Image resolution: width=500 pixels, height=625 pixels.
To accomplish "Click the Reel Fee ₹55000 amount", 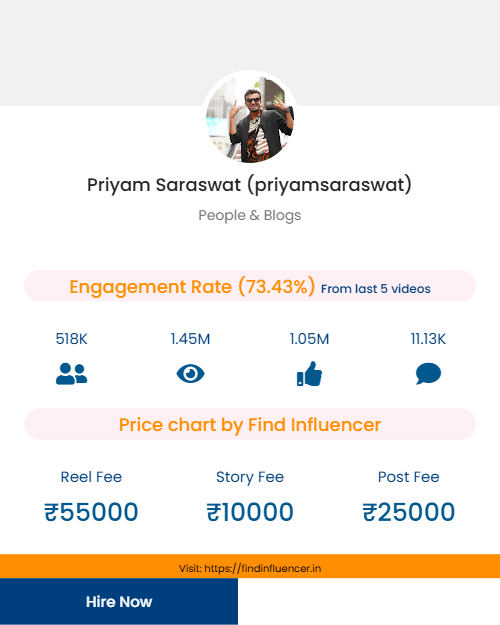I will click(x=91, y=512).
